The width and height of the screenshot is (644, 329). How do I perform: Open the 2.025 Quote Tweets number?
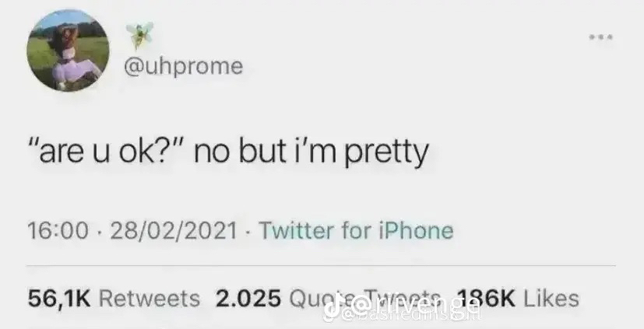[x=248, y=298]
